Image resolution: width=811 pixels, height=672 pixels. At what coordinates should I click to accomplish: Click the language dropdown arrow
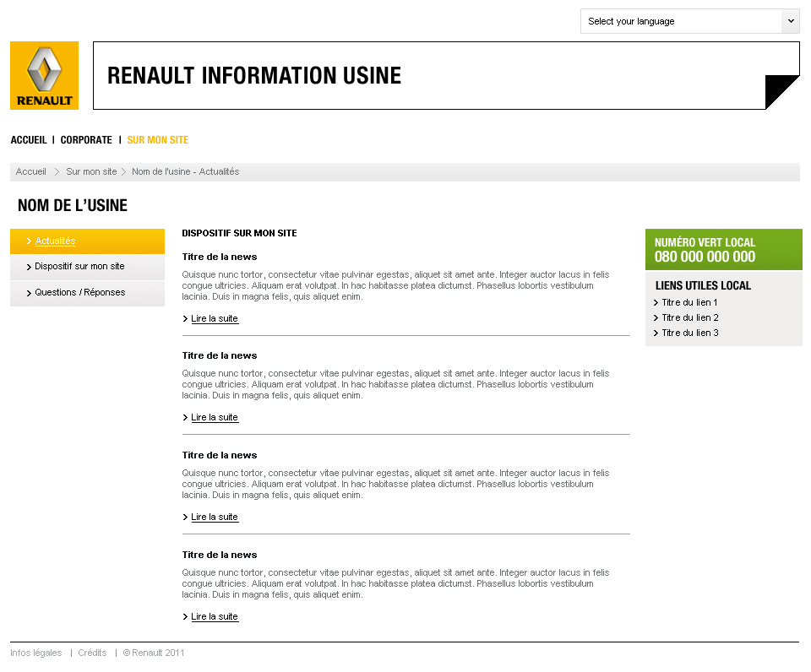[x=791, y=21]
